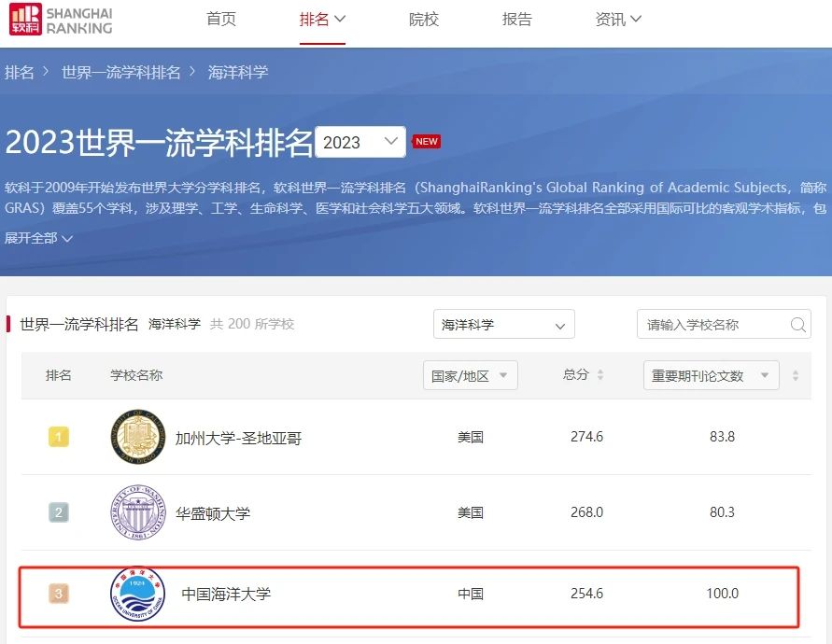The width and height of the screenshot is (832, 644).
Task: Sort by indicator column arrows at far right
Action: 796,375
